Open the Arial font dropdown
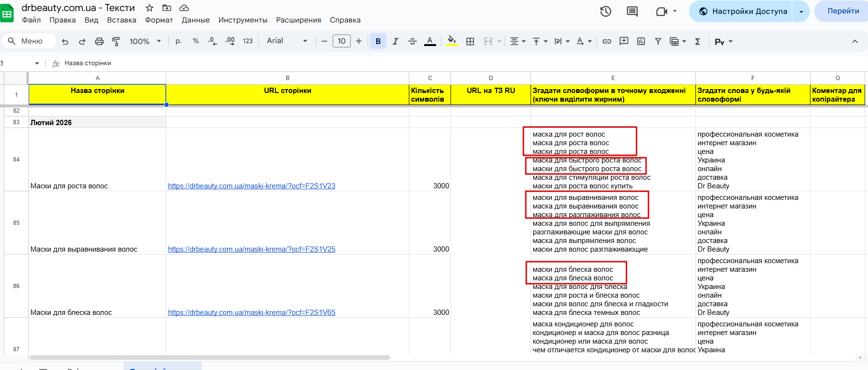This screenshot has height=370, width=868. tap(287, 41)
